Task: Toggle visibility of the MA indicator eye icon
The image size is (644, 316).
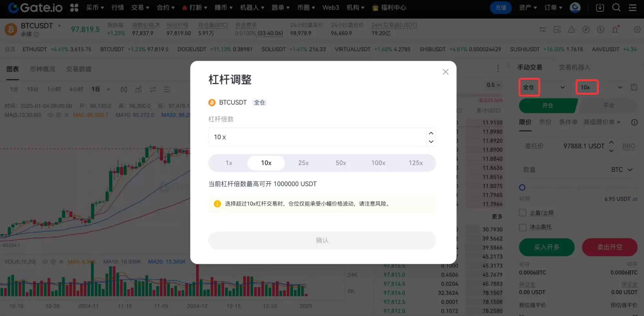Action: tap(50, 115)
